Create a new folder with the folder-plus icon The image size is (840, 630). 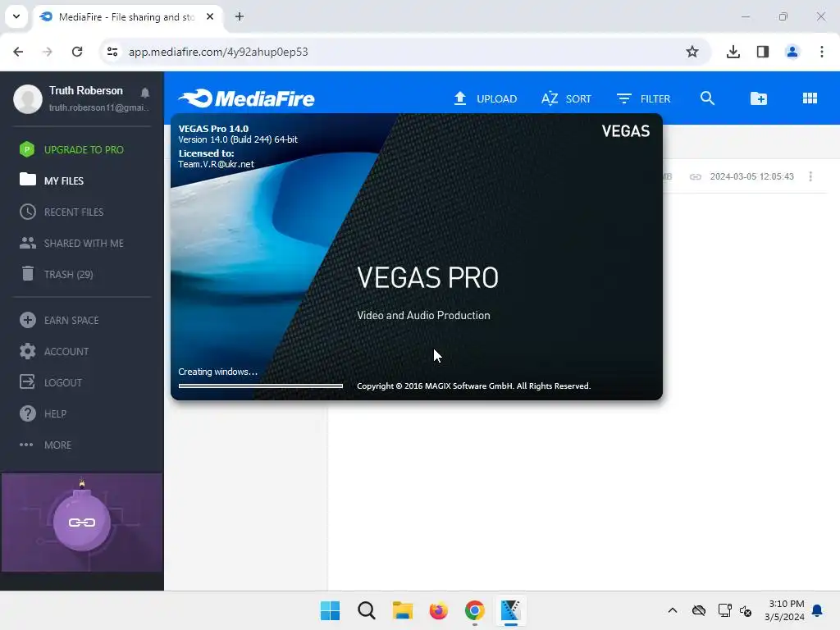click(x=759, y=98)
